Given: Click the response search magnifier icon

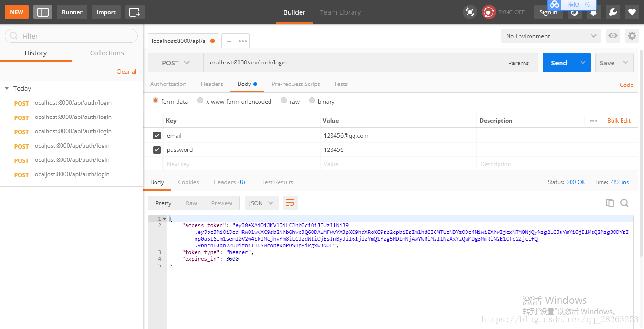Looking at the screenshot, I should pos(624,203).
